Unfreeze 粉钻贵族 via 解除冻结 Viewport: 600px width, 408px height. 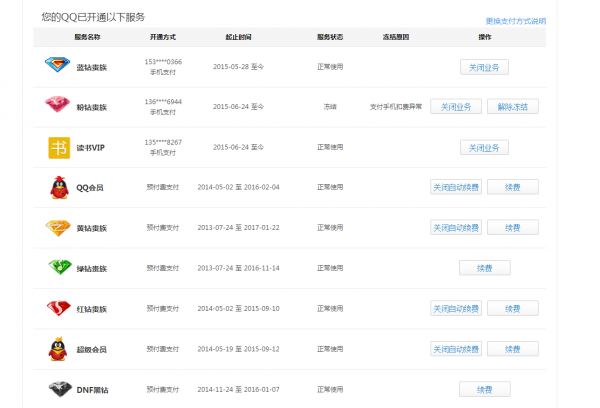(512, 107)
